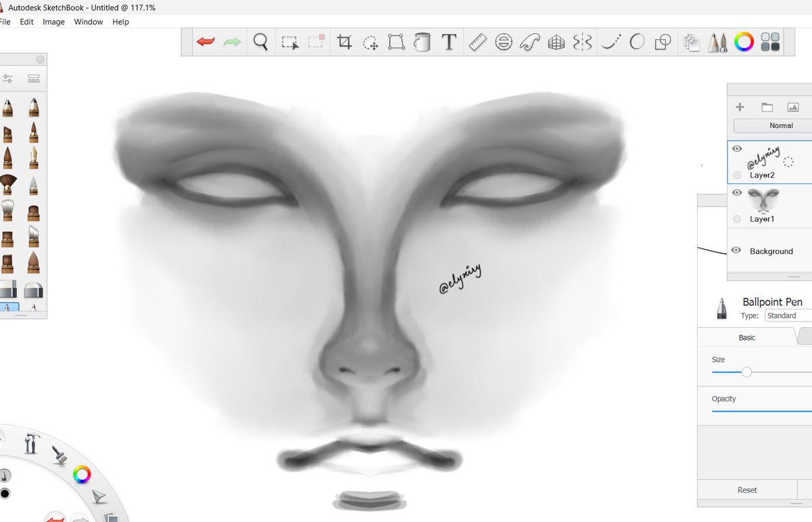Select the Crop tool
The height and width of the screenshot is (522, 812).
tap(344, 42)
